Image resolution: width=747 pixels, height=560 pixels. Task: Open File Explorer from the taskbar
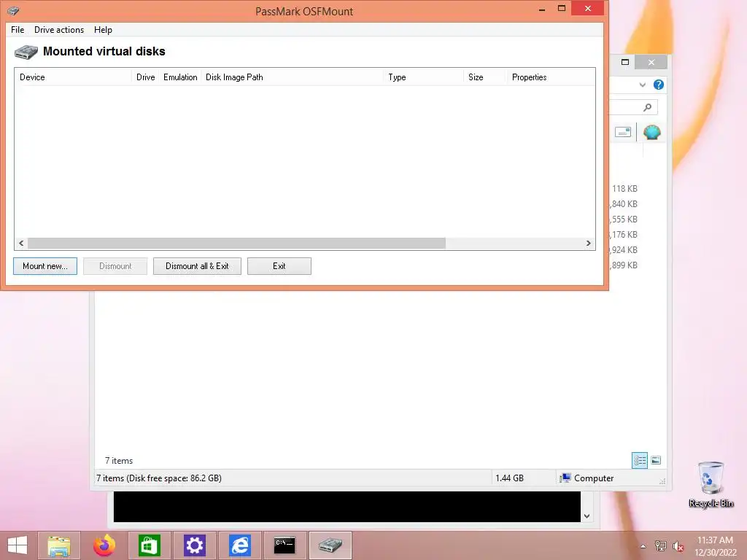coord(59,545)
